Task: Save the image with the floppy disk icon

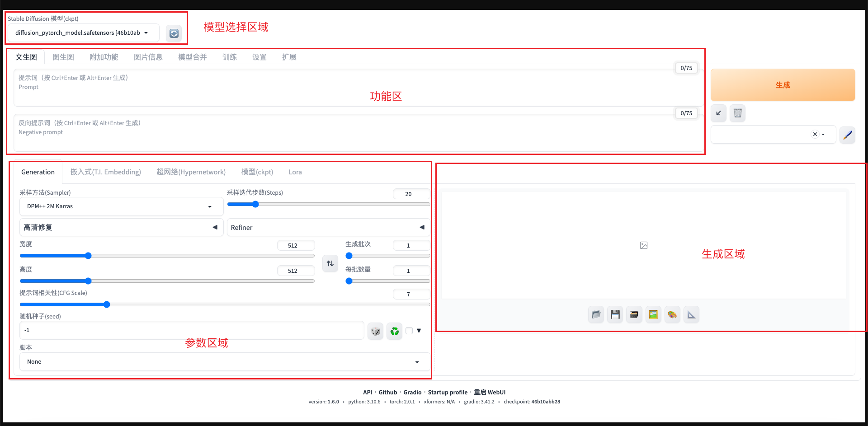Action: pyautogui.click(x=615, y=314)
